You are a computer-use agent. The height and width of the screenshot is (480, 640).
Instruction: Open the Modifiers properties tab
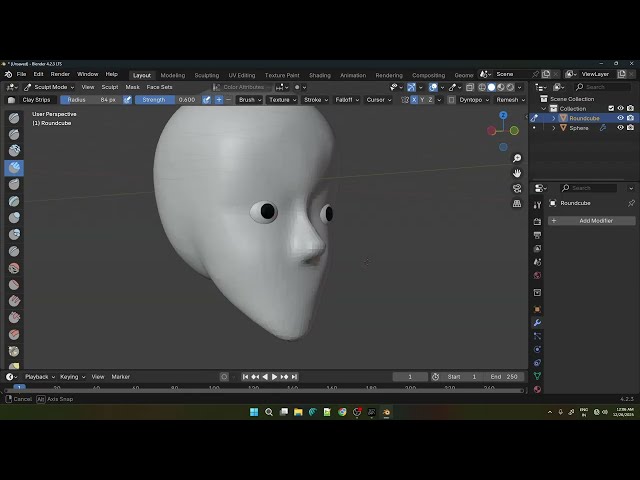tap(537, 322)
